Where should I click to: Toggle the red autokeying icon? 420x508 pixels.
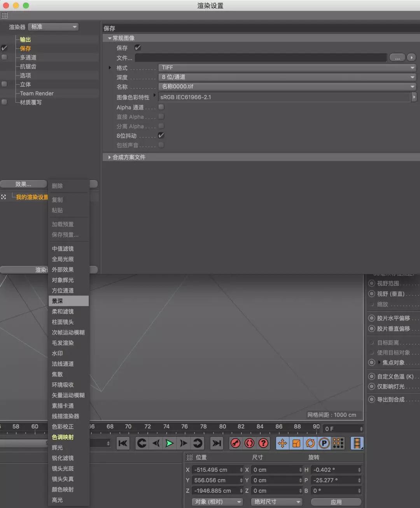250,443
